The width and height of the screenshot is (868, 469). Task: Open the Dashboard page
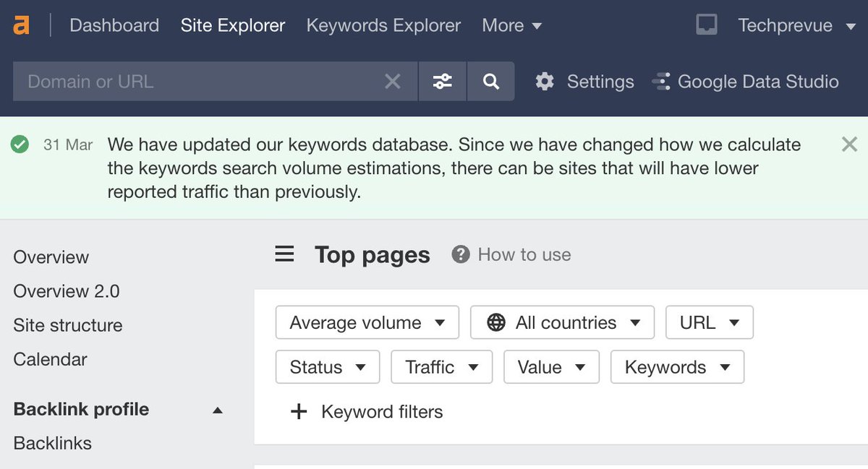114,25
